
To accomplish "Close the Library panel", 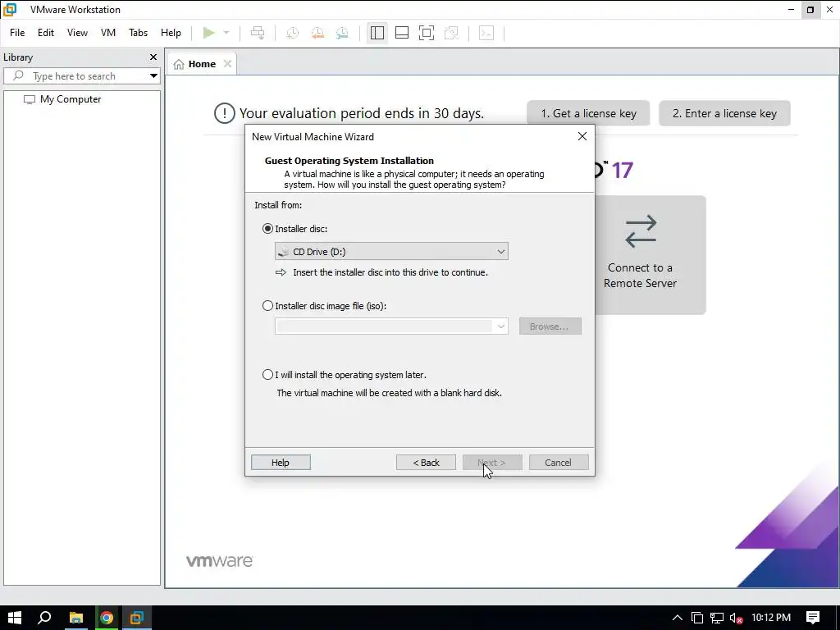I will (153, 57).
